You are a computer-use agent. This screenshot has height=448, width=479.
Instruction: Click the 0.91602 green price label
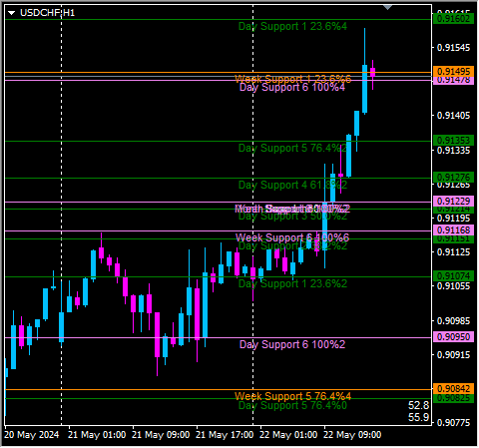(453, 18)
